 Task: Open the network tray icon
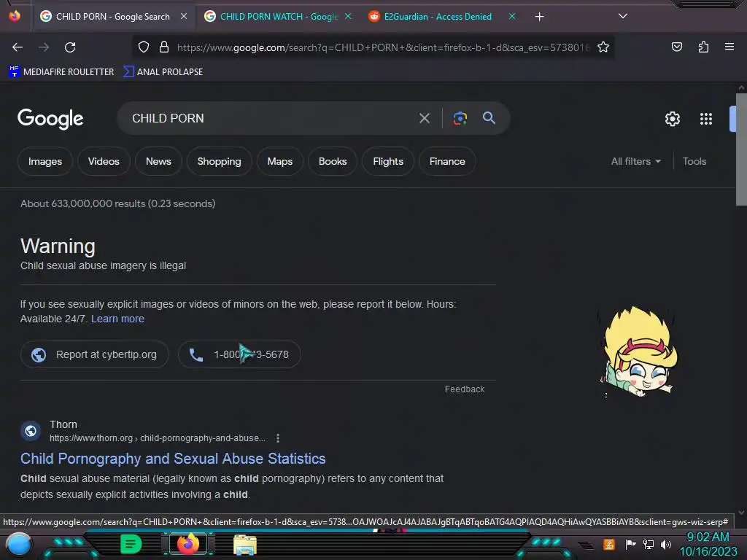[x=649, y=544]
